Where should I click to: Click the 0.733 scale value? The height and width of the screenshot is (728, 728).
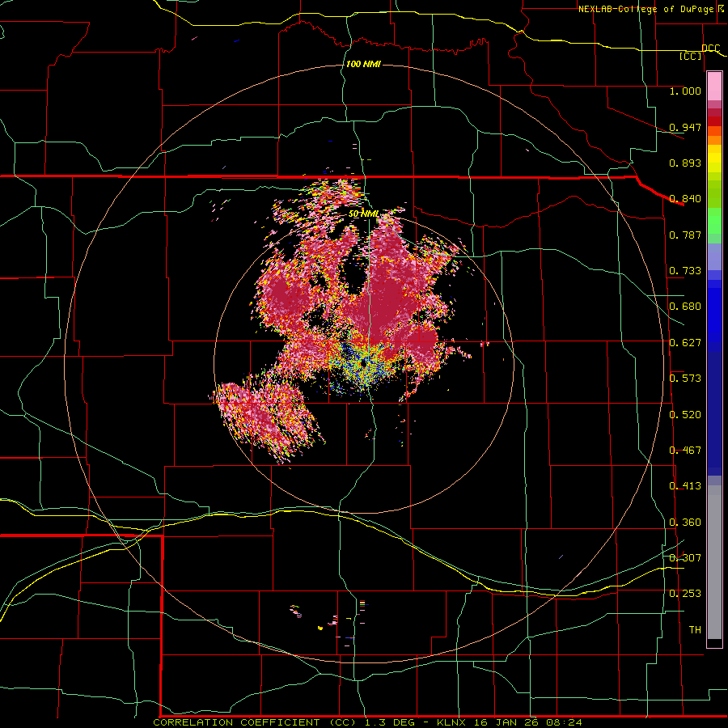tap(685, 271)
